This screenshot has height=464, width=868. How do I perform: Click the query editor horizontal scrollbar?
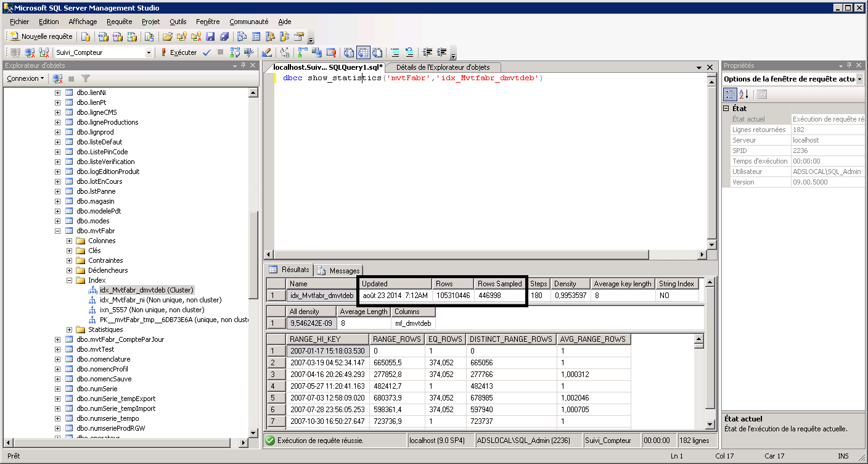pyautogui.click(x=486, y=255)
